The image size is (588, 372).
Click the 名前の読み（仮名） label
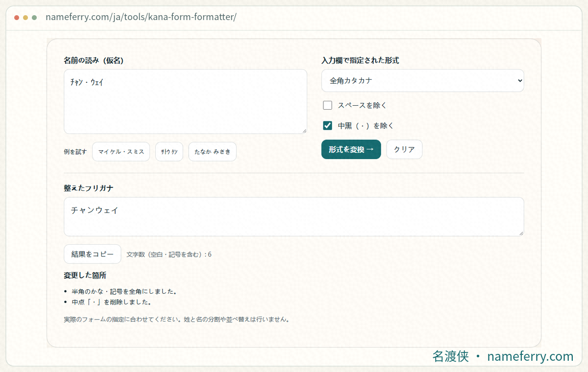point(93,60)
